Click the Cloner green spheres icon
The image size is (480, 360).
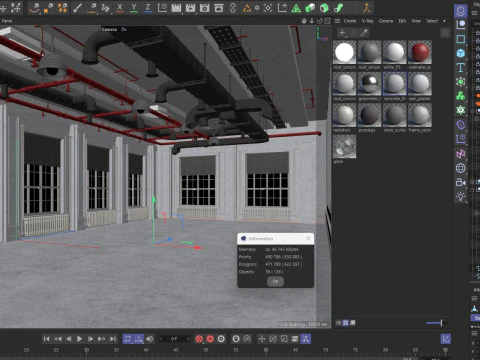point(461,96)
